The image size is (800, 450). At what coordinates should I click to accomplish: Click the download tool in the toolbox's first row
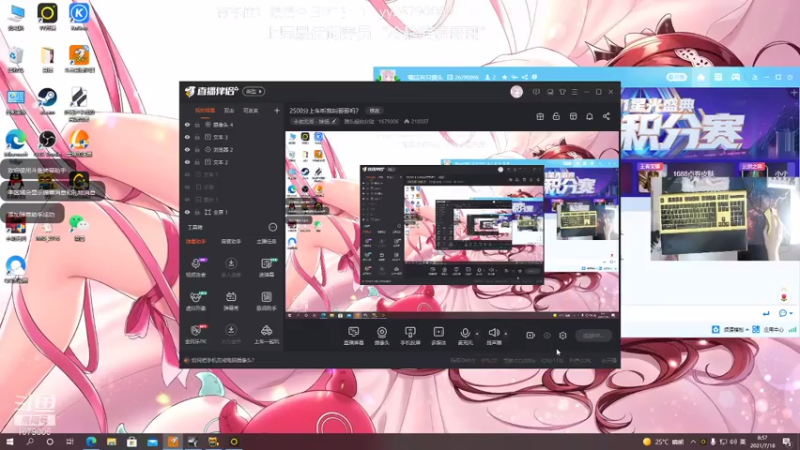231,267
